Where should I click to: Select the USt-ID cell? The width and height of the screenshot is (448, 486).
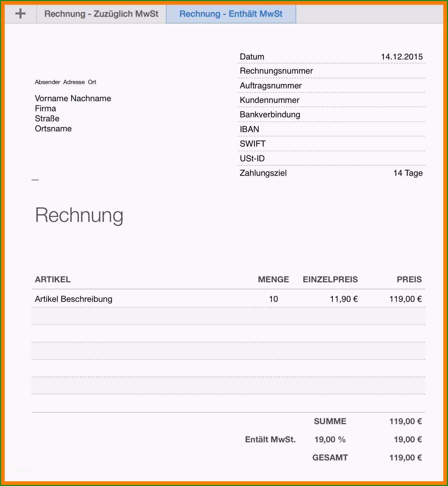coord(252,159)
